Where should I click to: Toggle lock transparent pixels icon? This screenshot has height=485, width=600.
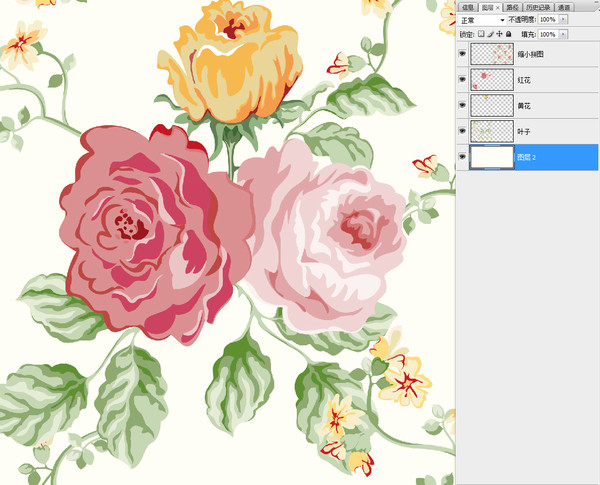tap(481, 34)
